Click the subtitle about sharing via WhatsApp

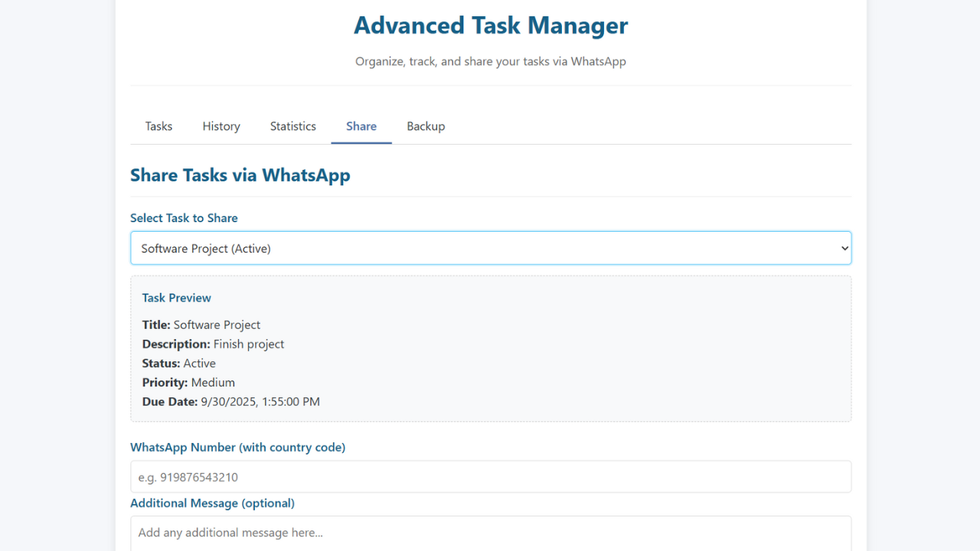pos(491,61)
